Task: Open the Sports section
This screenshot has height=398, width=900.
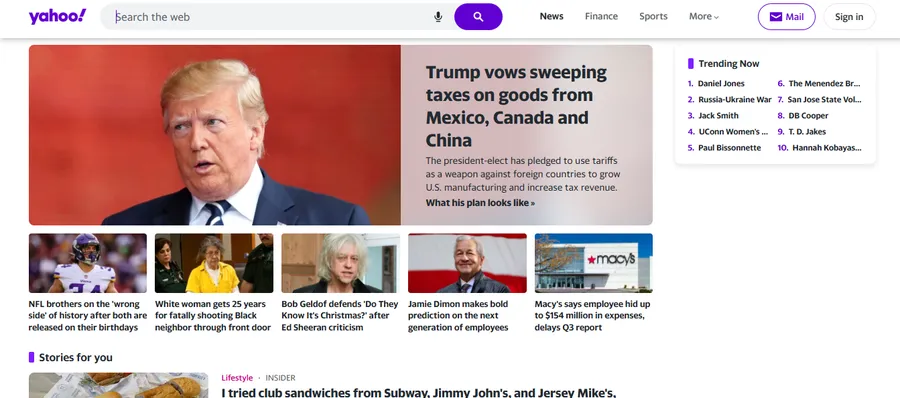Action: (x=653, y=16)
